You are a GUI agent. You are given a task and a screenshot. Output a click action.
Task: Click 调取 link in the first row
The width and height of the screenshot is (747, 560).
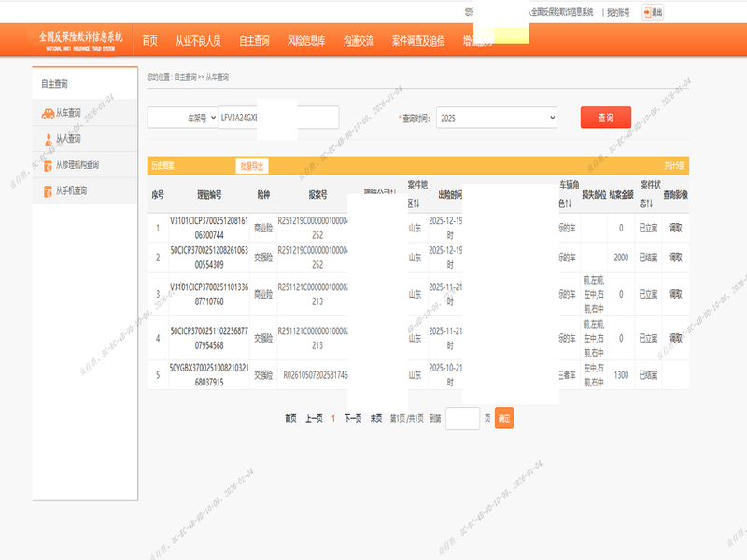pyautogui.click(x=676, y=227)
